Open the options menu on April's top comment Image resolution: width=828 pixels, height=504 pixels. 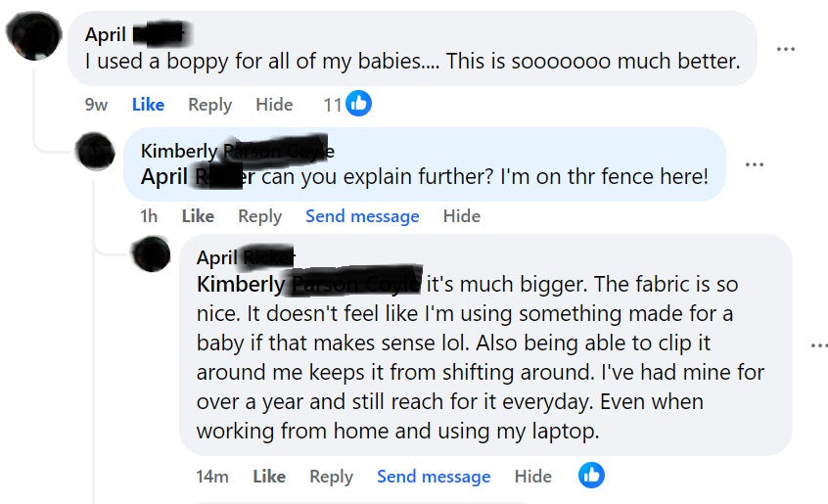785,49
